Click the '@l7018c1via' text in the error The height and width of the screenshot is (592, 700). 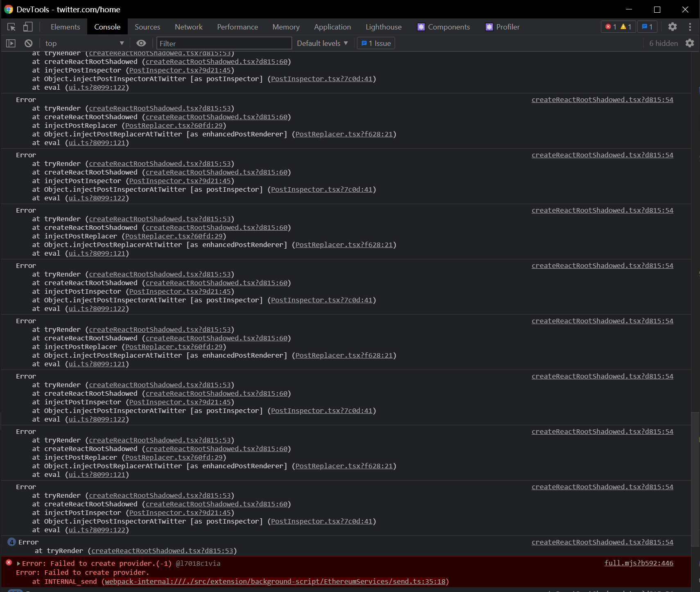(x=198, y=564)
